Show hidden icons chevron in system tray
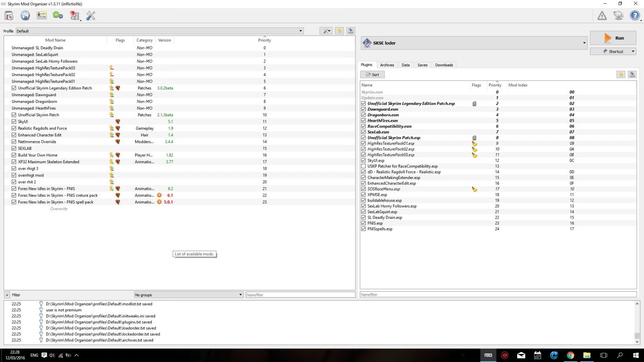 (x=76, y=355)
